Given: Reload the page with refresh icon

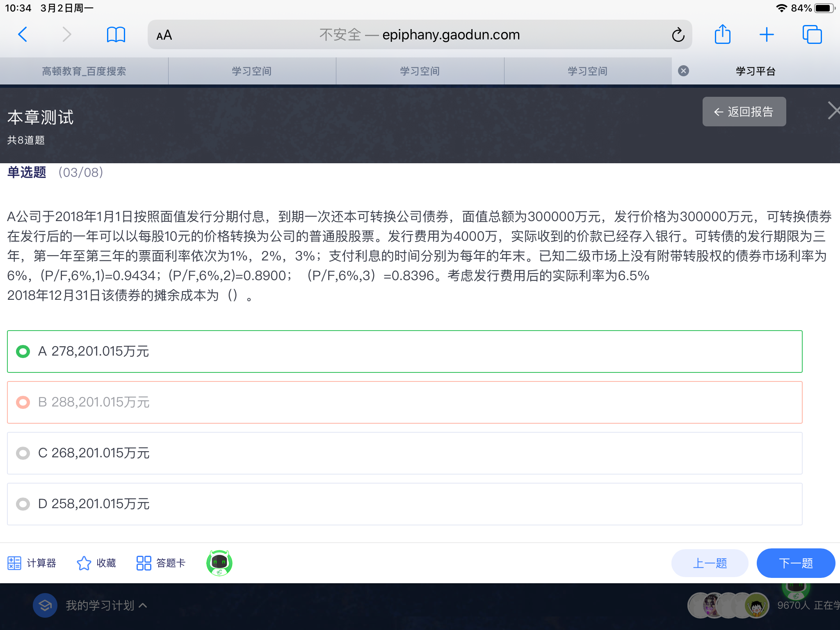Looking at the screenshot, I should (x=678, y=35).
